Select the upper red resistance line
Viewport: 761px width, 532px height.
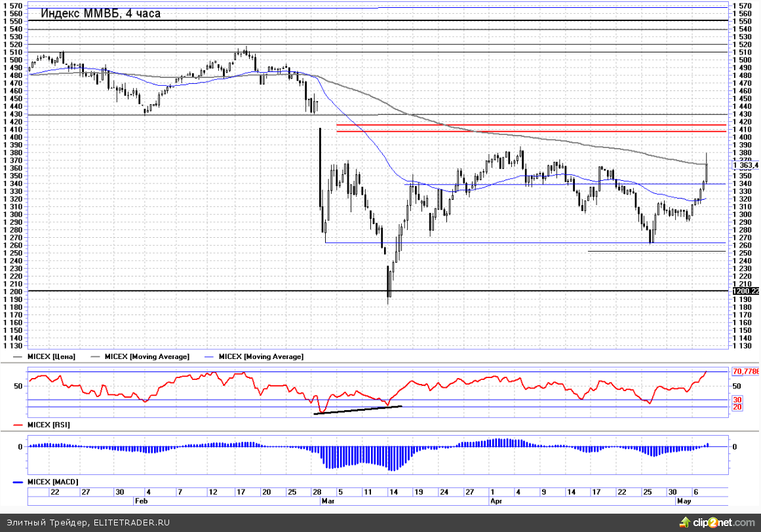coord(531,124)
